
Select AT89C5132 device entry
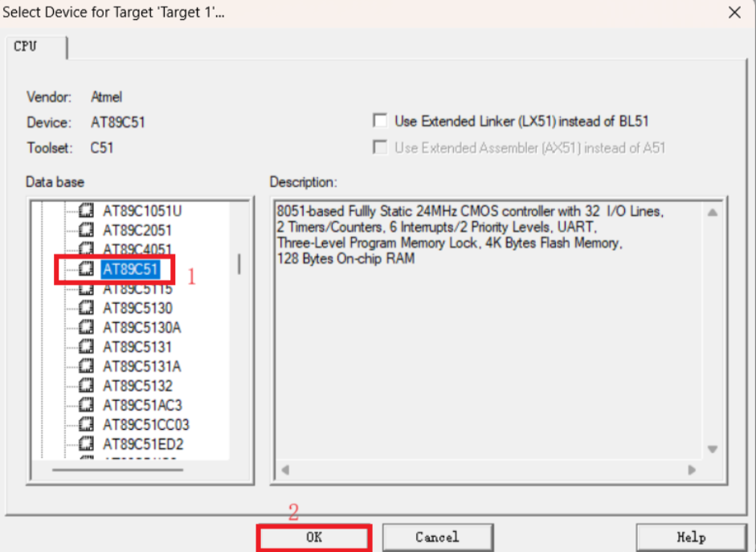(137, 386)
